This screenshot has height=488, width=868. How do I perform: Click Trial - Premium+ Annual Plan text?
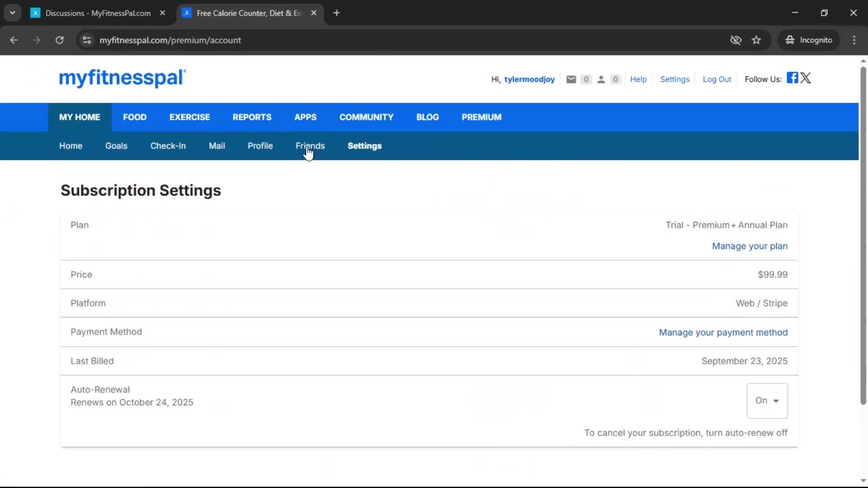click(x=726, y=225)
